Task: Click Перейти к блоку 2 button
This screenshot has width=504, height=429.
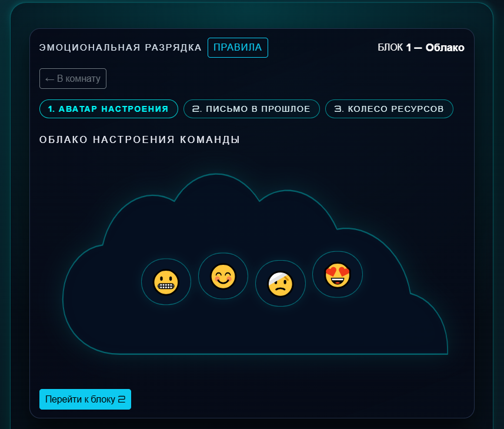Action: click(x=85, y=399)
